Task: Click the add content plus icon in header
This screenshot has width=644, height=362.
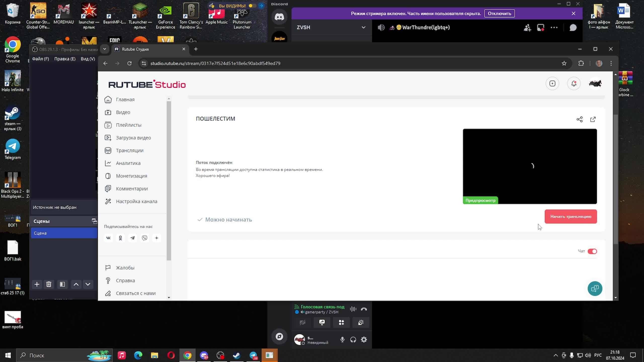Action: [552, 83]
